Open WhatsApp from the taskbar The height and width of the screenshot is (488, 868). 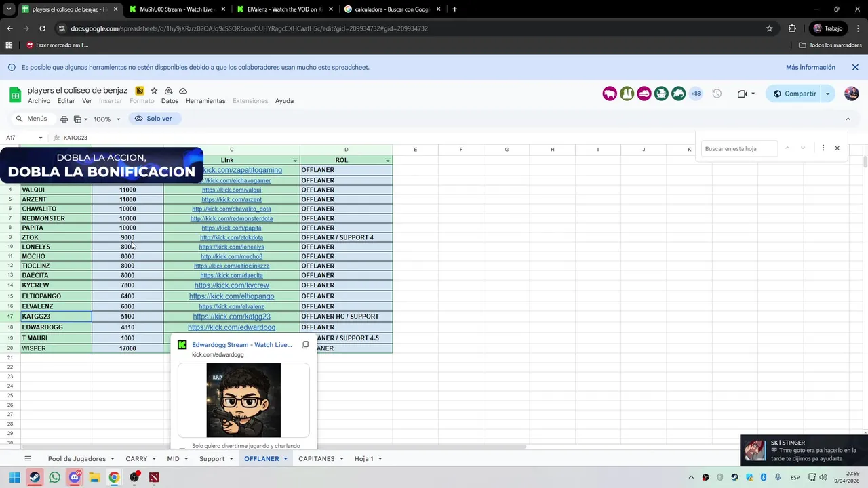[54, 477]
